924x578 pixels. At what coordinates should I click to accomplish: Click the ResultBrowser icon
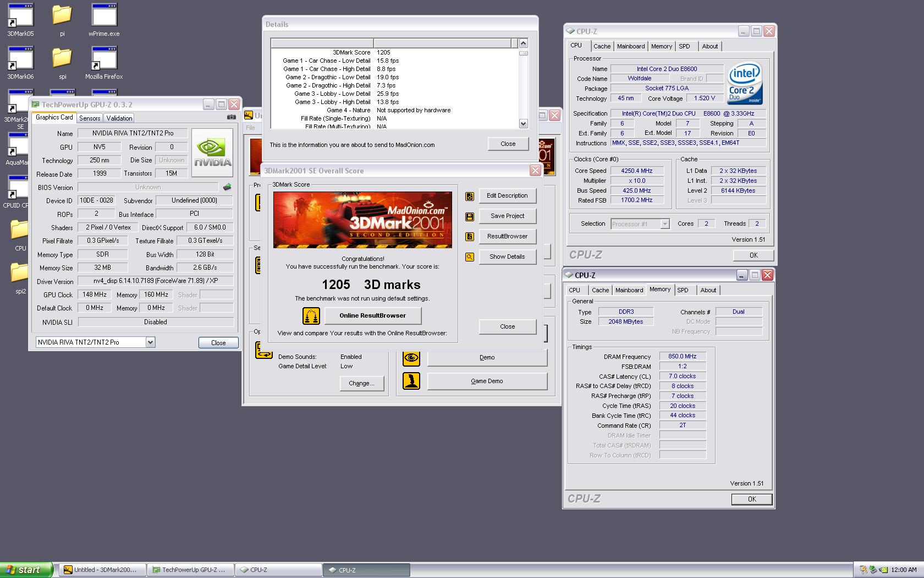pyautogui.click(x=470, y=237)
